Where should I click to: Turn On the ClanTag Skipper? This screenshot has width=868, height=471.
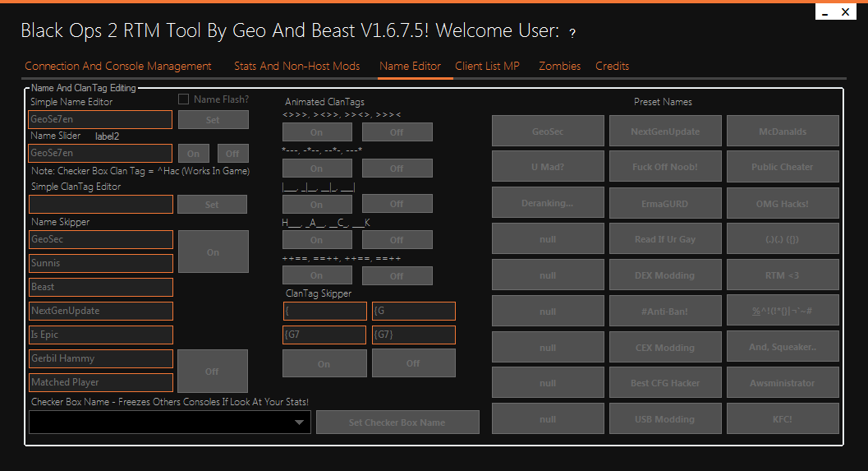point(324,363)
